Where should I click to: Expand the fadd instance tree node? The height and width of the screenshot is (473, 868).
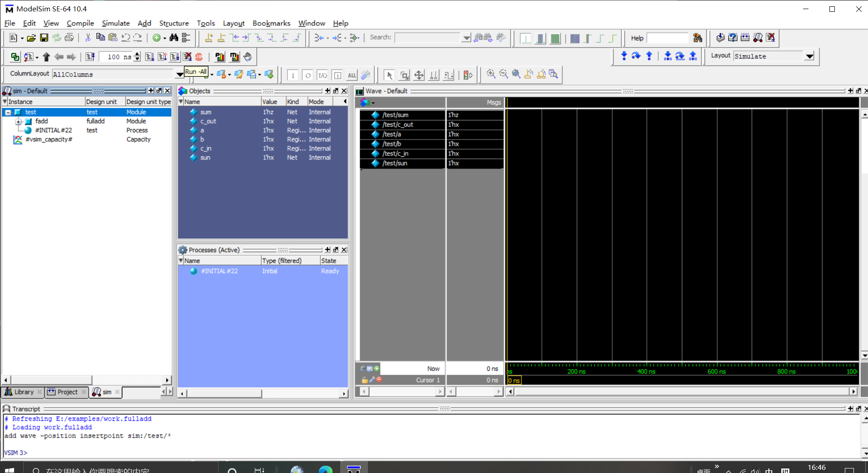(19, 121)
